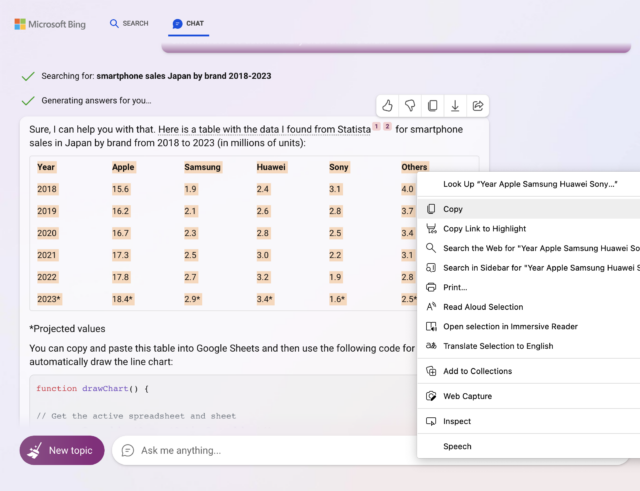Screen dimensions: 640x491
Task: Open citation reference 1
Action: point(376,127)
